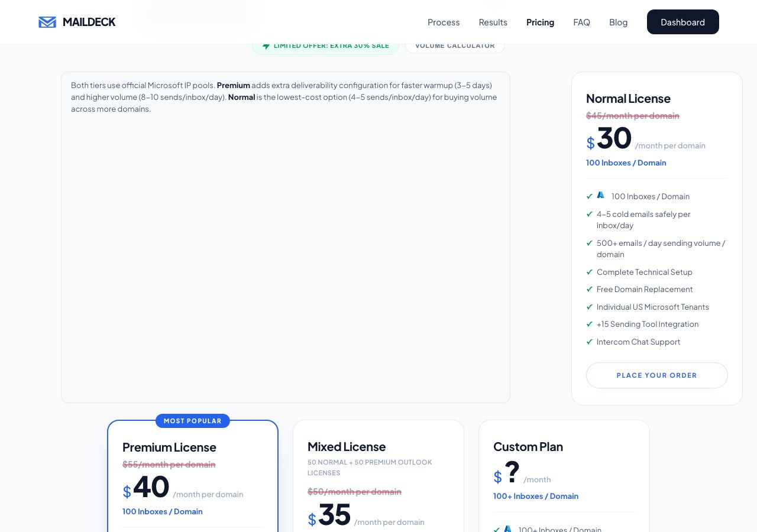
Task: Click the Custom Plan heading
Action: point(528,447)
